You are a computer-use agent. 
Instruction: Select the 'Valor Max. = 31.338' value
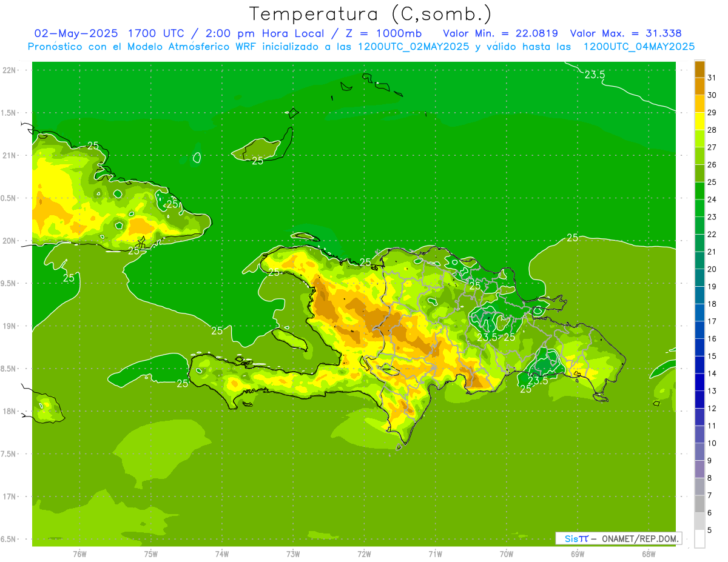click(x=625, y=33)
